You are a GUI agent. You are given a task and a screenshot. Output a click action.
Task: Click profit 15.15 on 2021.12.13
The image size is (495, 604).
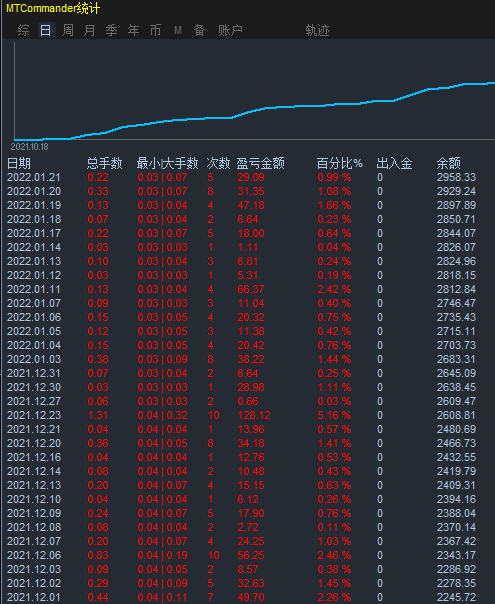click(251, 485)
